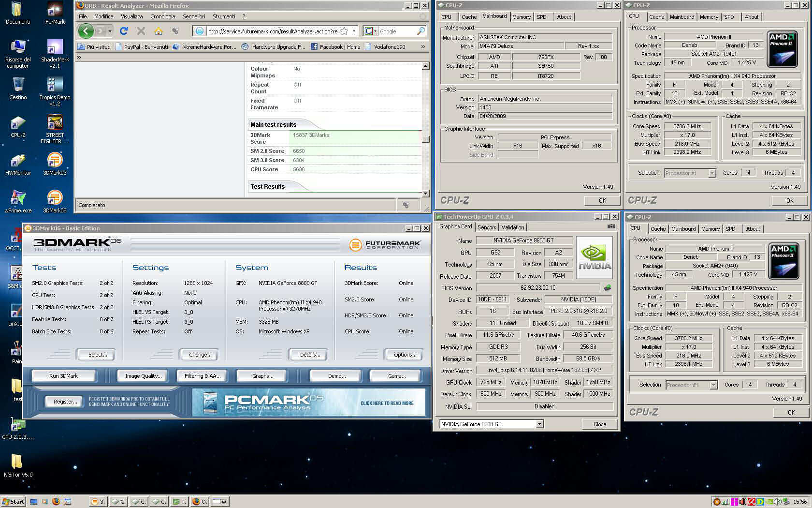
Task: Open the FurMark desktop shortcut
Action: point(55,14)
